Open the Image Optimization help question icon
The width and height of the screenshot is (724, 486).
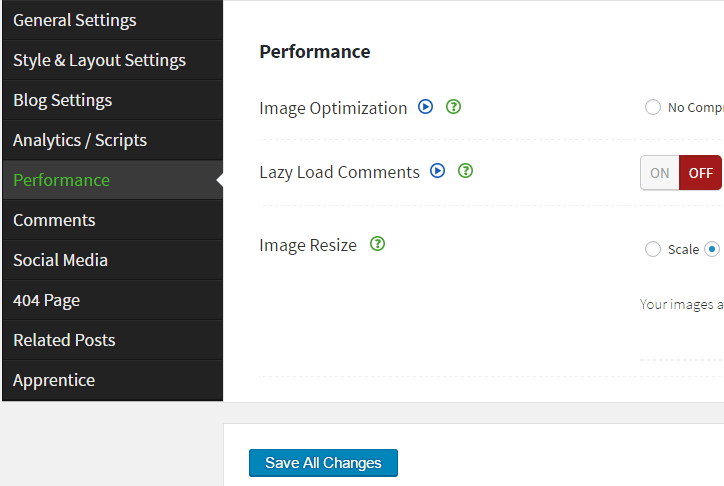click(x=453, y=107)
